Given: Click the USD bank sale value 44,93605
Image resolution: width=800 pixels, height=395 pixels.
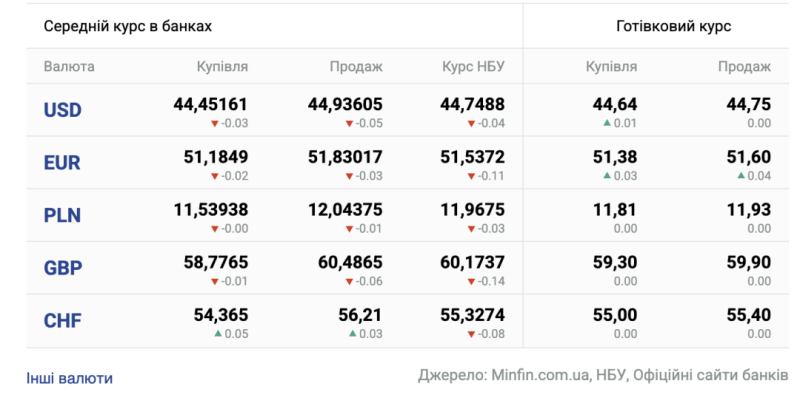Looking at the screenshot, I should point(345,105).
